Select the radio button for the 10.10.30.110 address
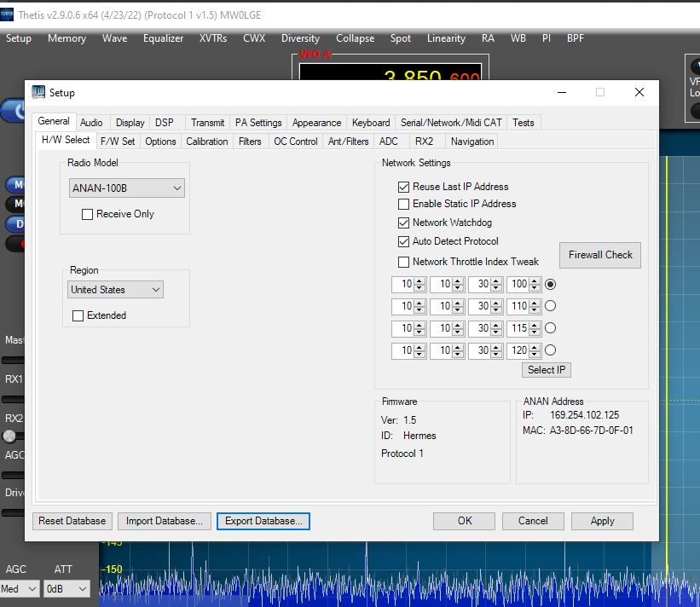The width and height of the screenshot is (700, 607). coord(551,306)
